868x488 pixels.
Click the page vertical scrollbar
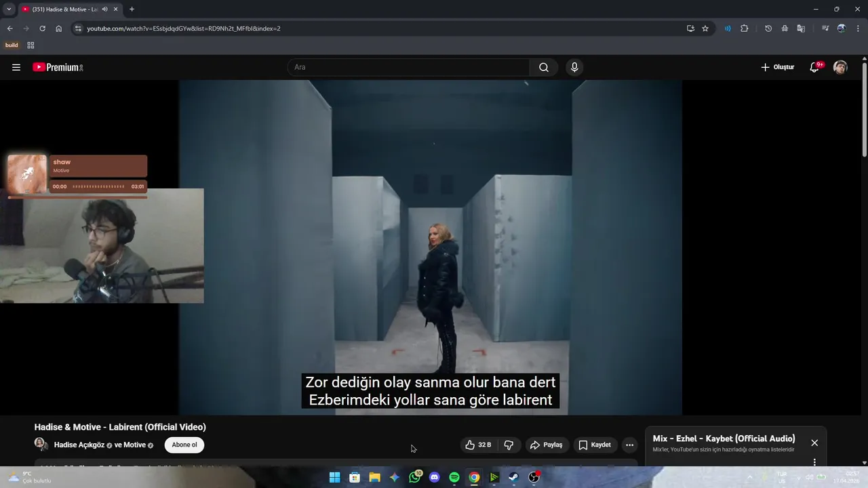[865, 108]
